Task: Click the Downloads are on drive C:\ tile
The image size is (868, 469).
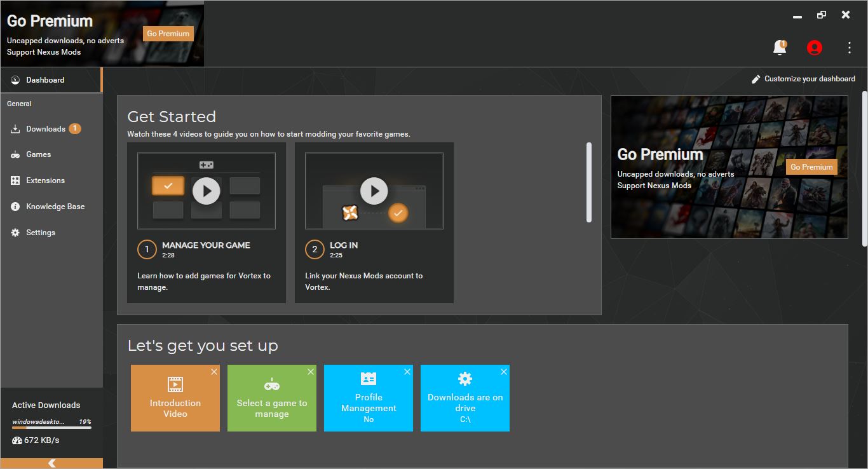Action: 465,398
